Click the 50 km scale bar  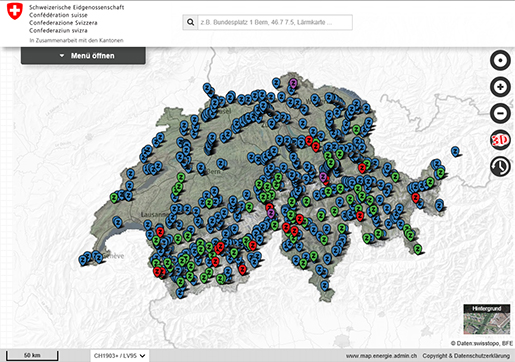pyautogui.click(x=32, y=356)
